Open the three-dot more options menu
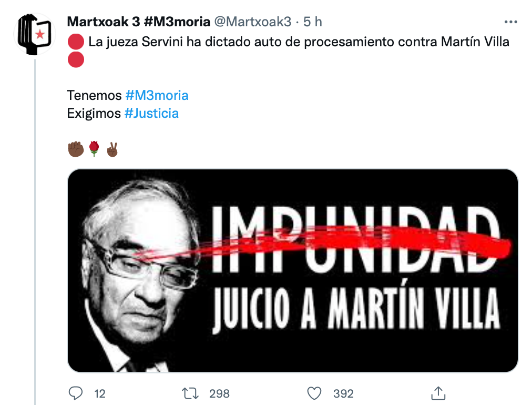This screenshot has width=532, height=405. (510, 22)
